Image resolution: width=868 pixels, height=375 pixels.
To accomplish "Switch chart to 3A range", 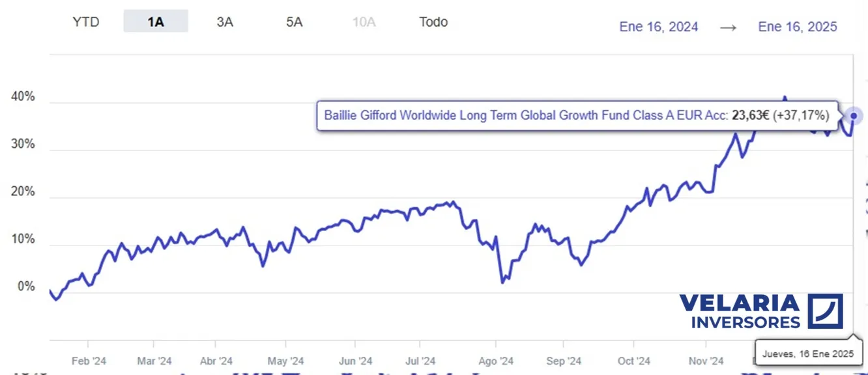I will click(x=225, y=21).
